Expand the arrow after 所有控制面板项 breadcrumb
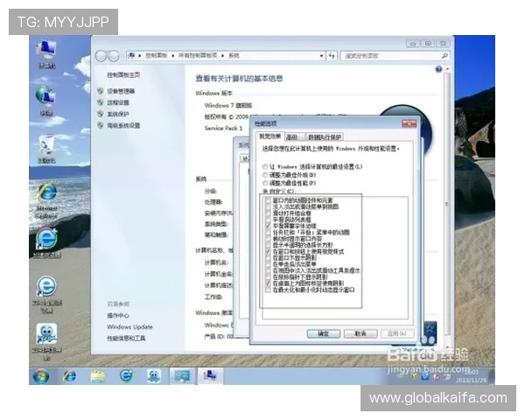The width and height of the screenshot is (525, 420). [222, 56]
